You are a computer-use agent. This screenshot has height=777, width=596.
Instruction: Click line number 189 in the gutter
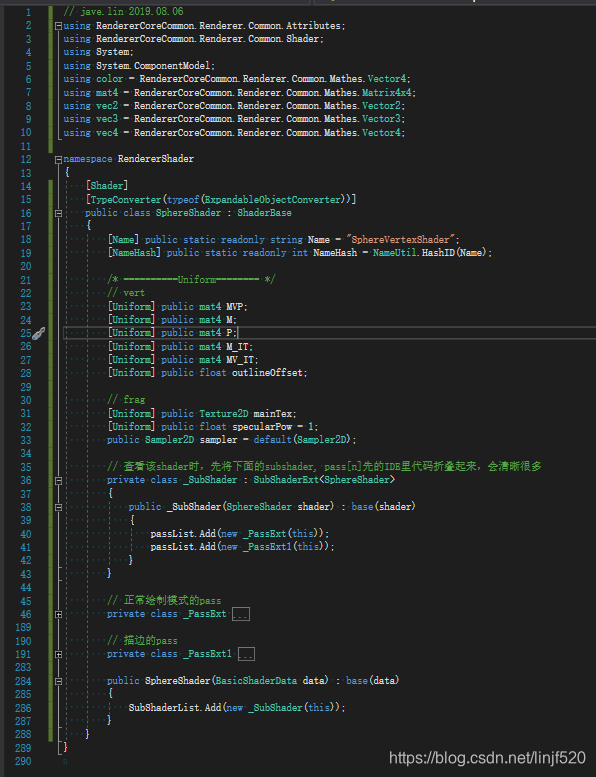[23, 628]
